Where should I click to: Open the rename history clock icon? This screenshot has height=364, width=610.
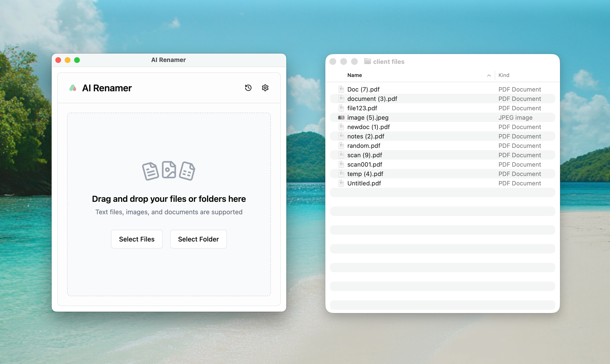248,88
